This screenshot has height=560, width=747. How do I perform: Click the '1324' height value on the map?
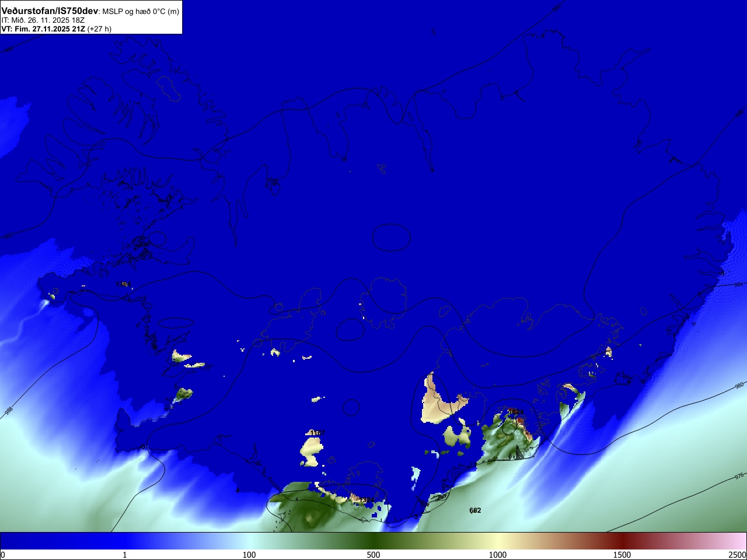(x=366, y=500)
